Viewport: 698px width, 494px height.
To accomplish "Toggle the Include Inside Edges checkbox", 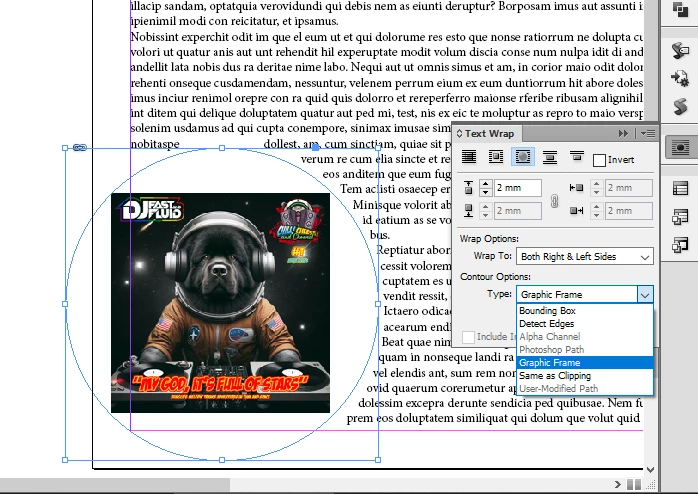I will pyautogui.click(x=468, y=337).
